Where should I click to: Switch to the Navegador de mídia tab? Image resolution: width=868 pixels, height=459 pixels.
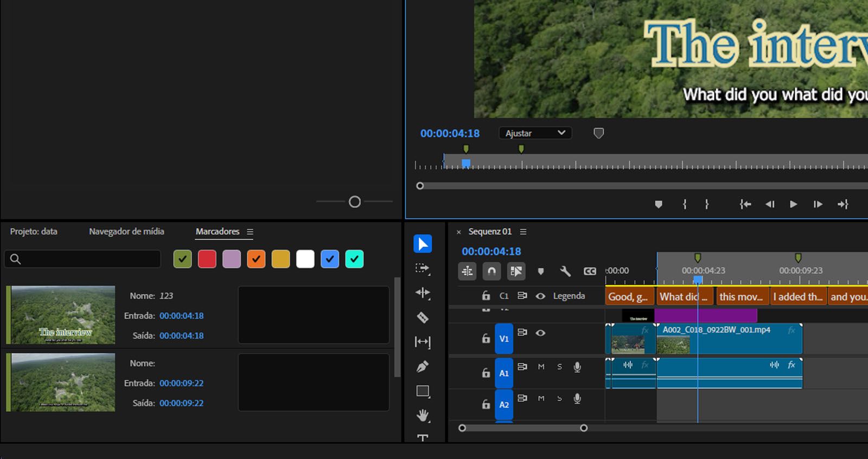coord(126,231)
